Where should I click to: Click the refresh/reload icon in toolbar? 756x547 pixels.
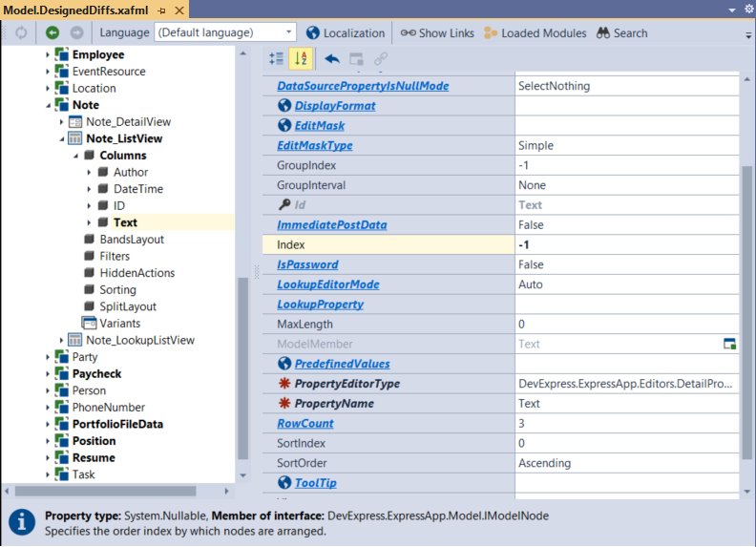tap(21, 32)
